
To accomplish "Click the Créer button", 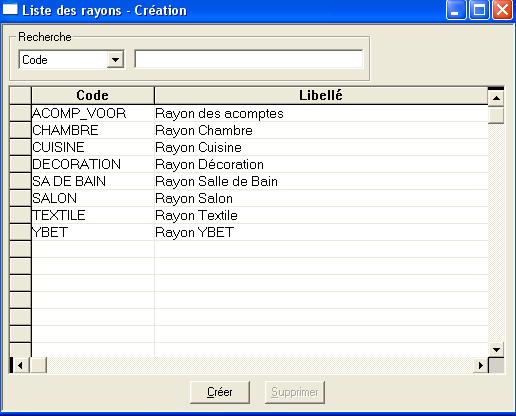I will pos(220,392).
